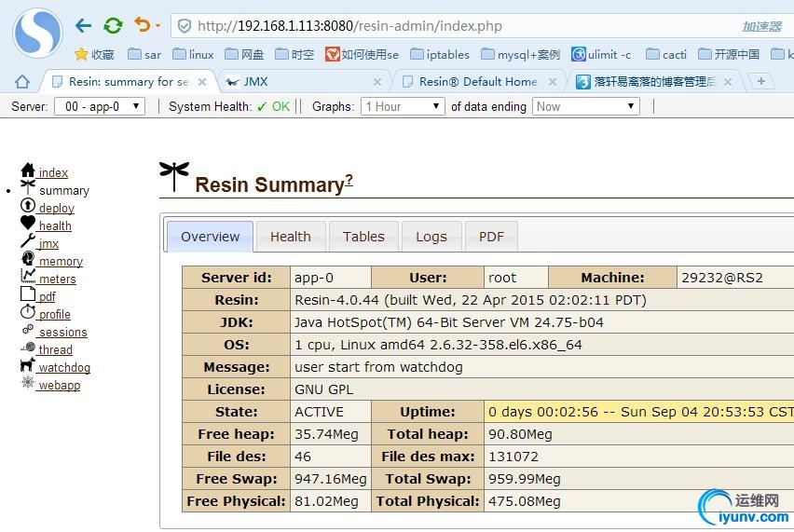This screenshot has height=532, width=794.
Task: Click the index house icon
Action: [x=28, y=171]
